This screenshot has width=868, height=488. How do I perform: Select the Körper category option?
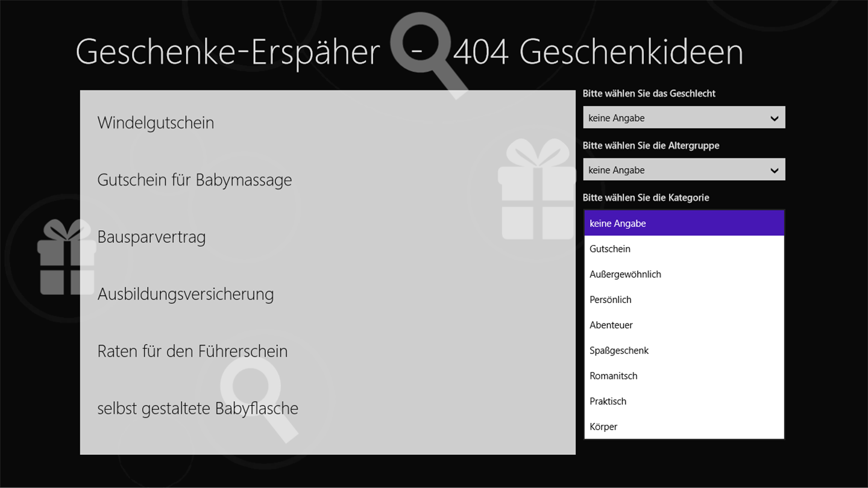(684, 427)
